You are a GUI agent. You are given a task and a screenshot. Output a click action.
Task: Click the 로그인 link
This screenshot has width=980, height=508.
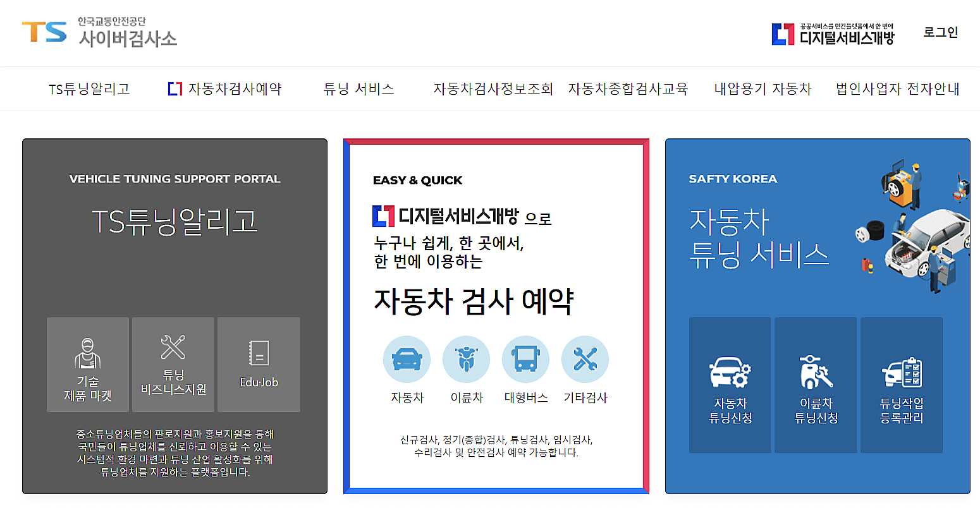[x=941, y=32]
